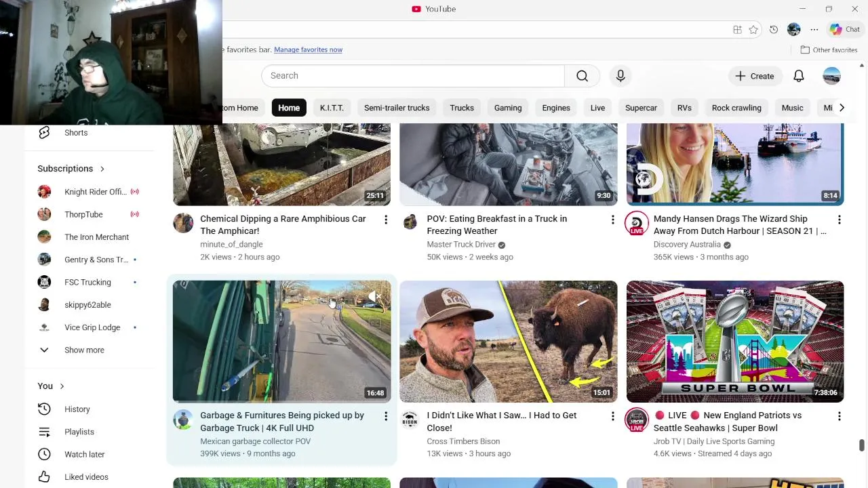Viewport: 868px width, 488px height.
Task: Select the Home category chip
Action: coord(289,108)
